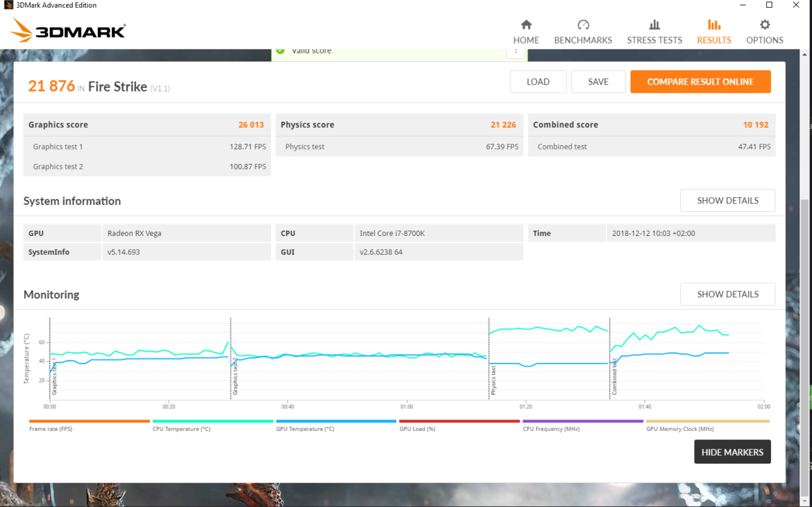Click the Graphics test 1 marker
The image size is (812, 507).
pyautogui.click(x=54, y=376)
